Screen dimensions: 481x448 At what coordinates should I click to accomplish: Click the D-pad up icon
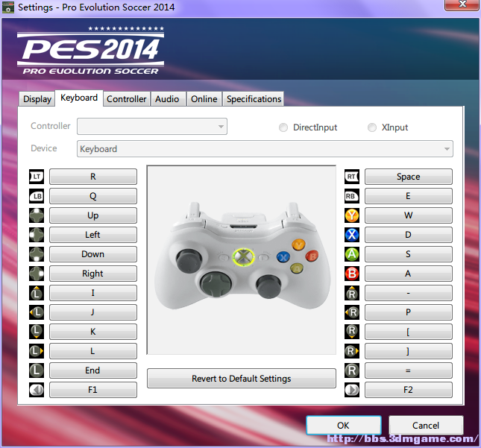[37, 215]
